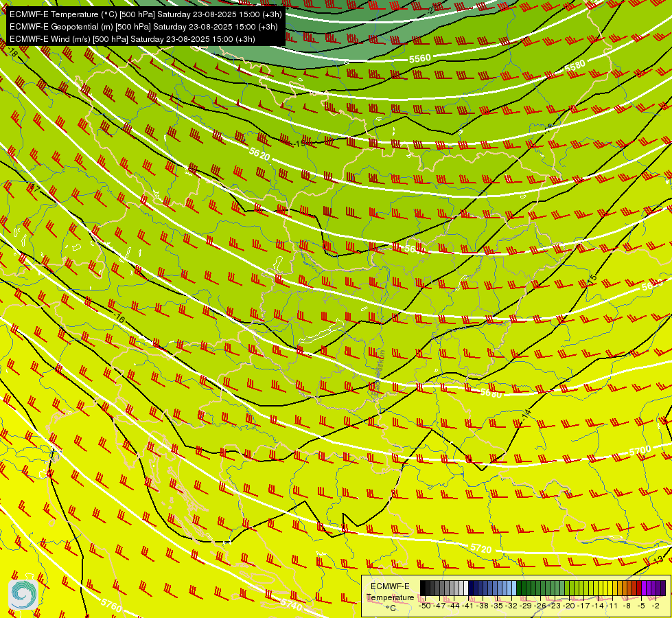Click the 5700 geopotential contour label
This screenshot has width=672, height=618.
(x=640, y=450)
